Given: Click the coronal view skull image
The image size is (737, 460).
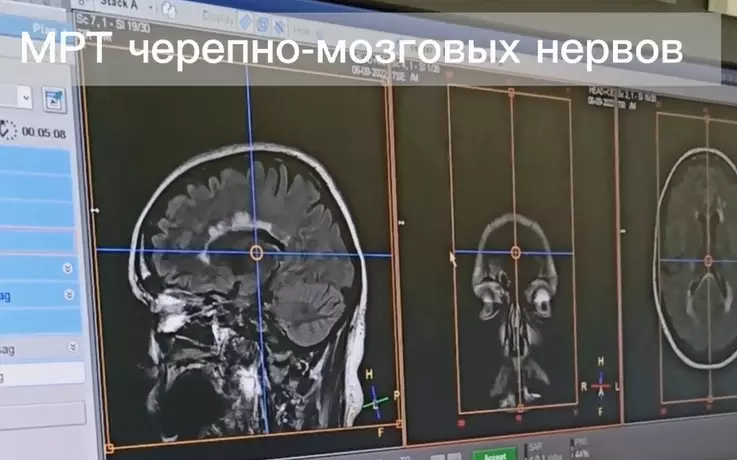Looking at the screenshot, I should click(515, 310).
